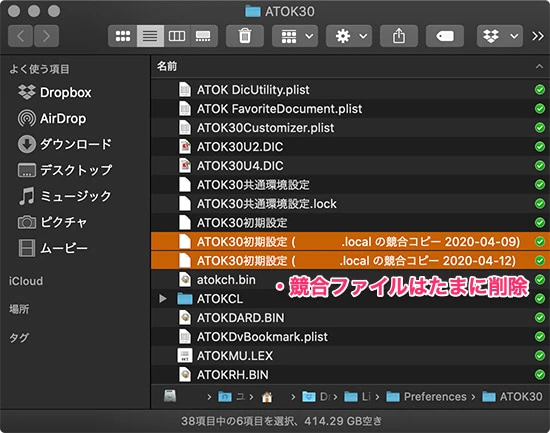Click the ATOKMU.LEX file icon
The height and width of the screenshot is (433, 550).
tap(185, 355)
